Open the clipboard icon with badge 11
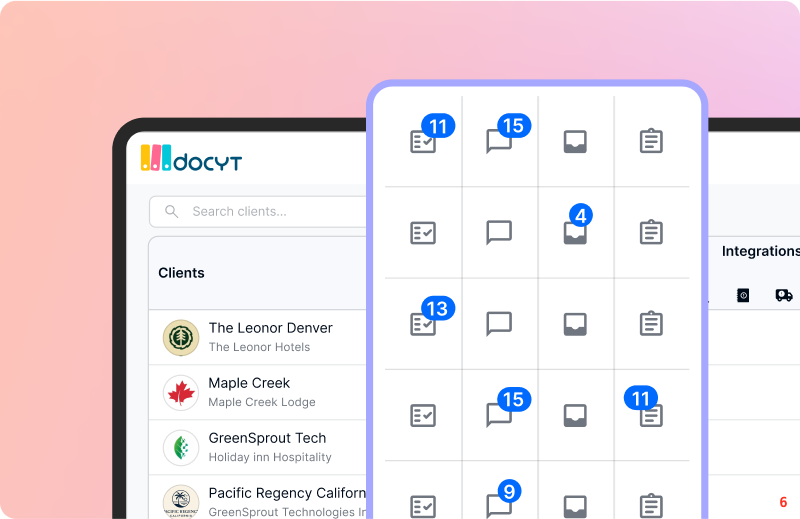 click(651, 415)
